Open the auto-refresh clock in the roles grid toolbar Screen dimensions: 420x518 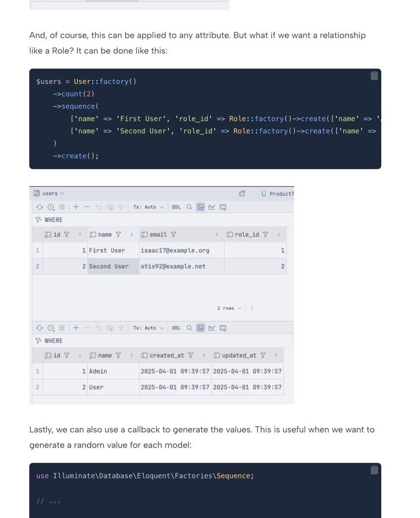pos(51,328)
